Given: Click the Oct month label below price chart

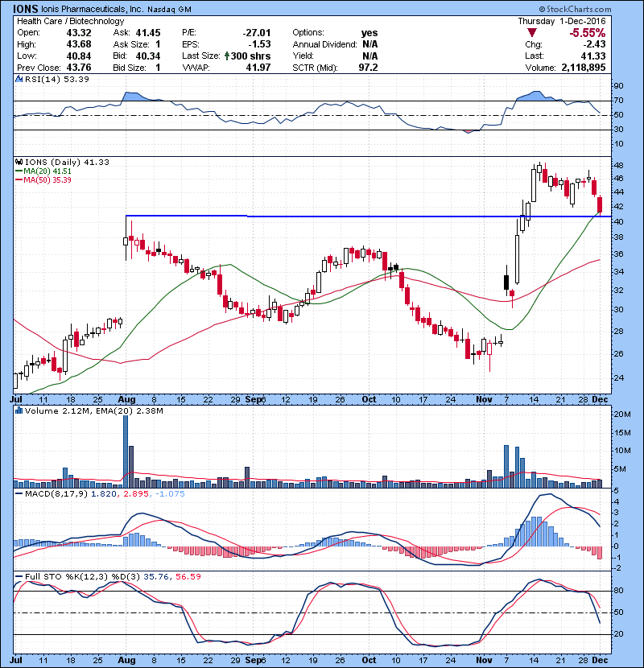Looking at the screenshot, I should tap(369, 400).
